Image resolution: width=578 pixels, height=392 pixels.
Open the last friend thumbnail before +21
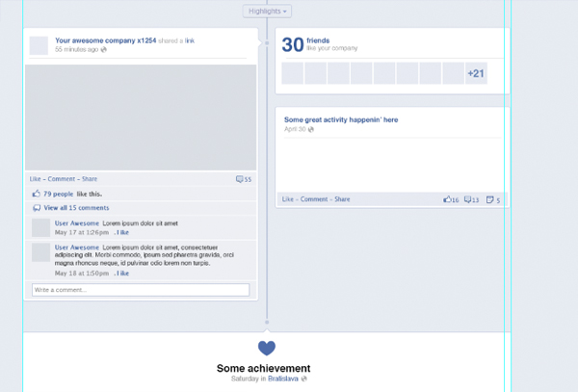453,73
